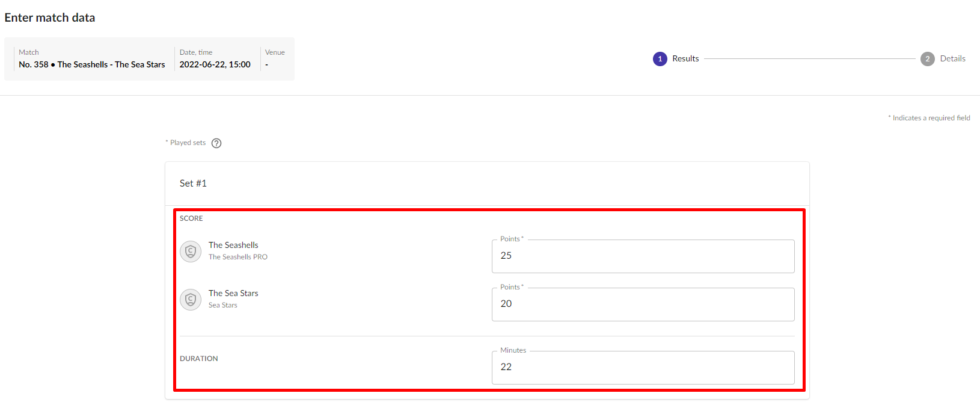Screen dimensions: 980x402
Task: Click the Played sets help question-mark icon
Action: [216, 143]
